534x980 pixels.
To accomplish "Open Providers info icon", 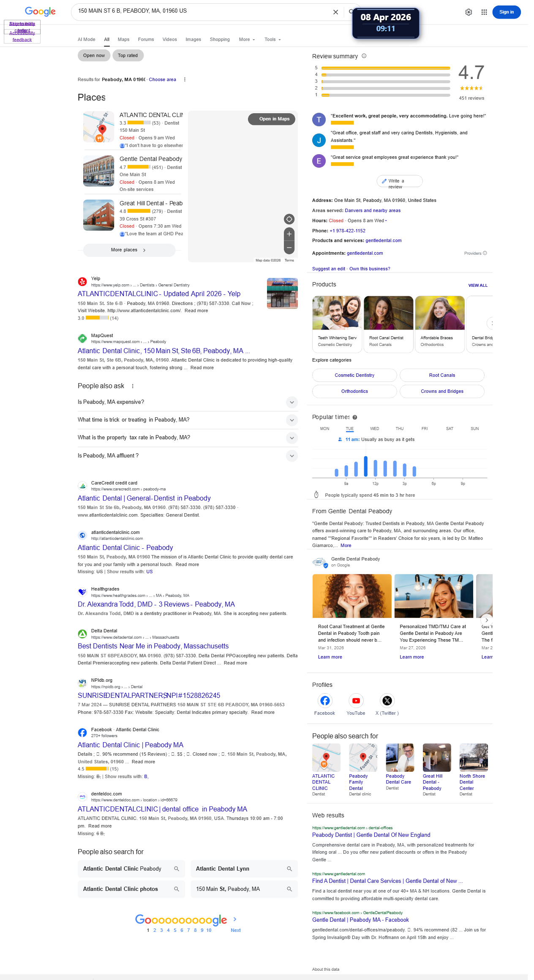I will click(x=485, y=253).
